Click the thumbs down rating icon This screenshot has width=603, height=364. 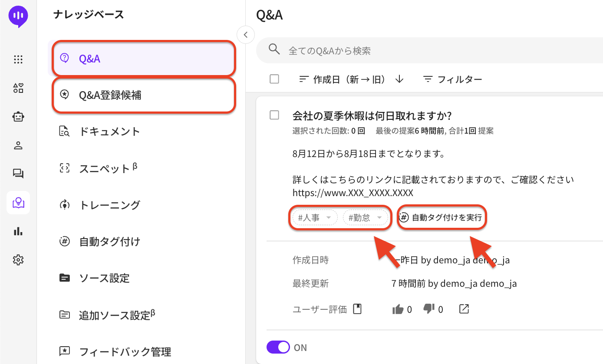(429, 309)
